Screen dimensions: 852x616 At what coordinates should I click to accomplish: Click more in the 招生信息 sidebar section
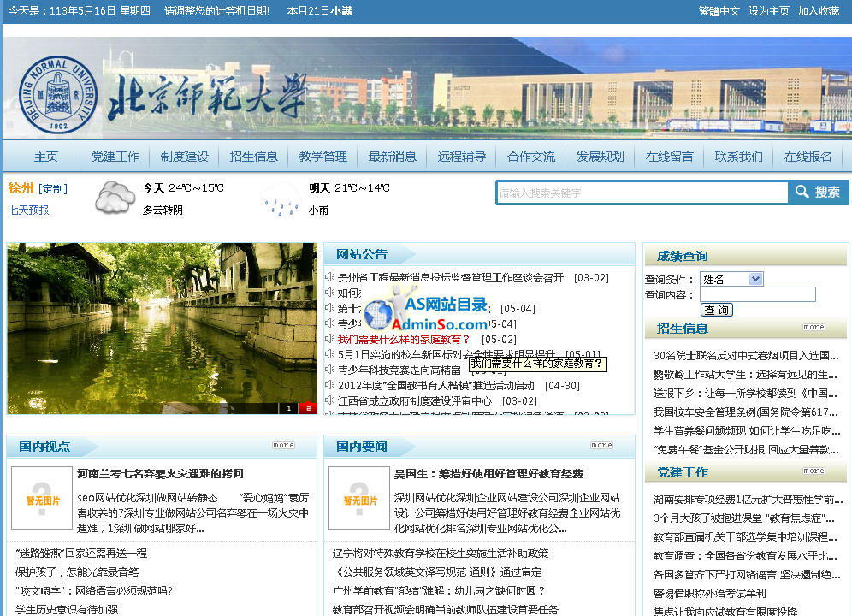pos(814,327)
